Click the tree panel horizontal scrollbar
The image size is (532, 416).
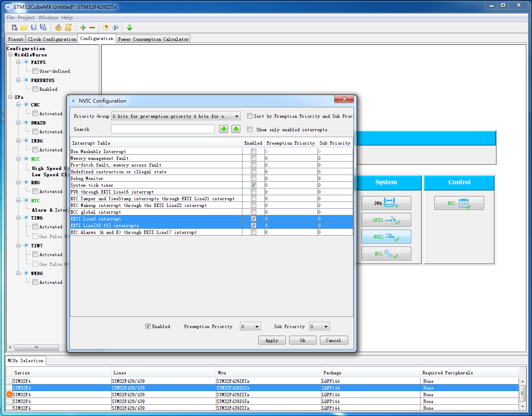coord(37,347)
